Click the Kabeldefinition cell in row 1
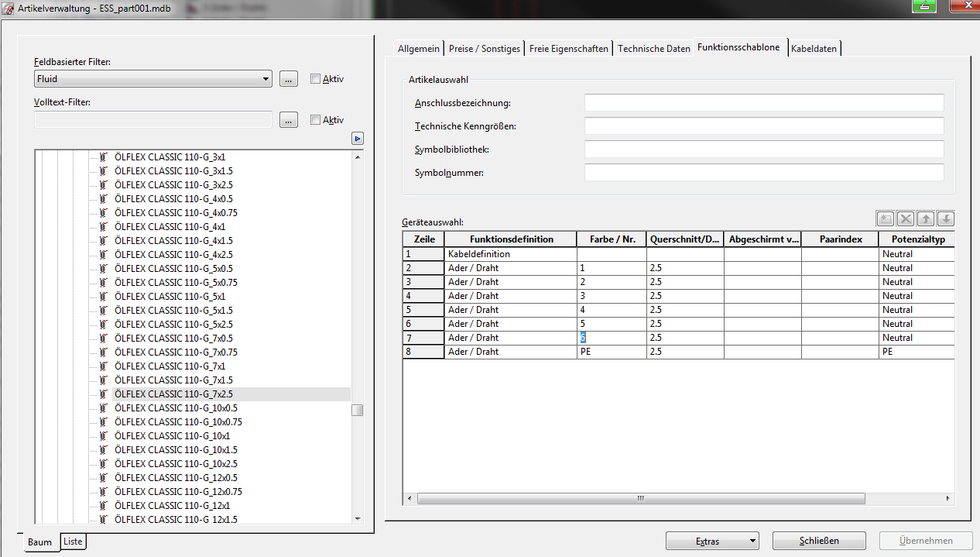 click(x=511, y=254)
